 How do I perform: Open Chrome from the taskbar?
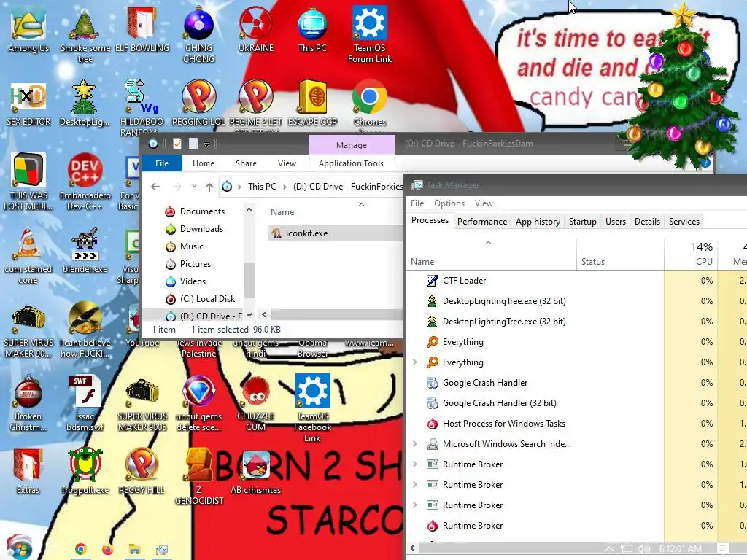80,550
